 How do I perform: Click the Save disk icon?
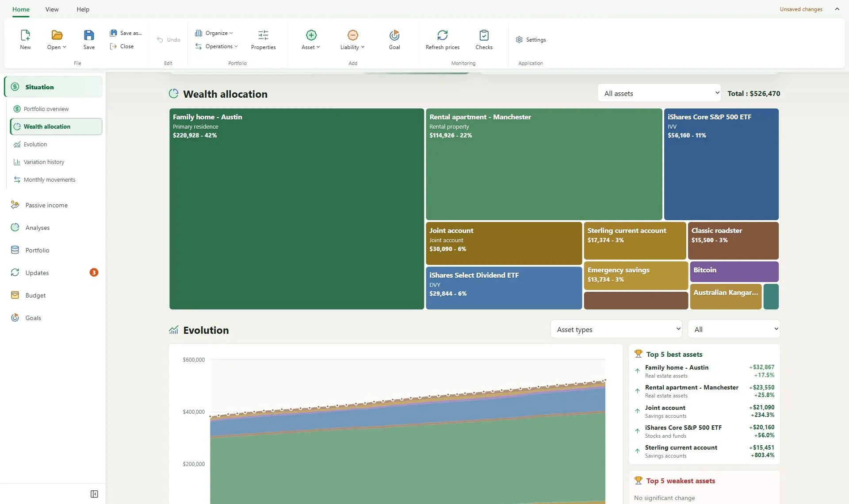tap(89, 35)
